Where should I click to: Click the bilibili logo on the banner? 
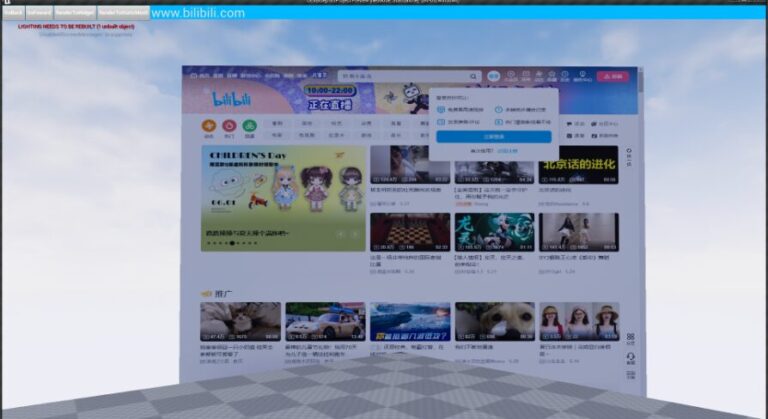click(231, 99)
